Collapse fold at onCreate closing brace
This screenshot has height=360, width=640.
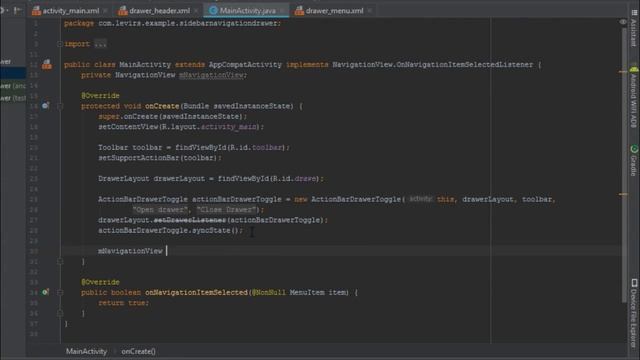[60, 261]
